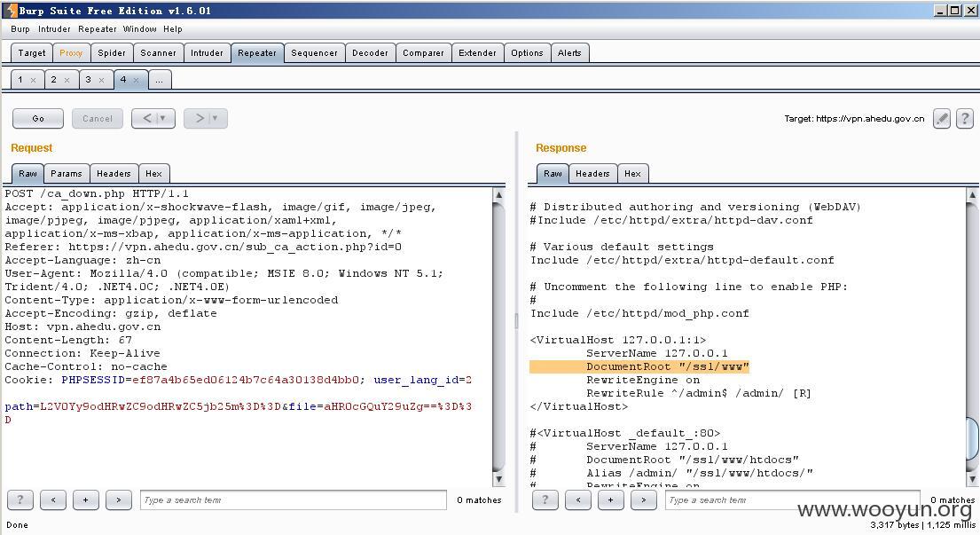Select the request Hex tab
The width and height of the screenshot is (980, 535).
point(153,173)
